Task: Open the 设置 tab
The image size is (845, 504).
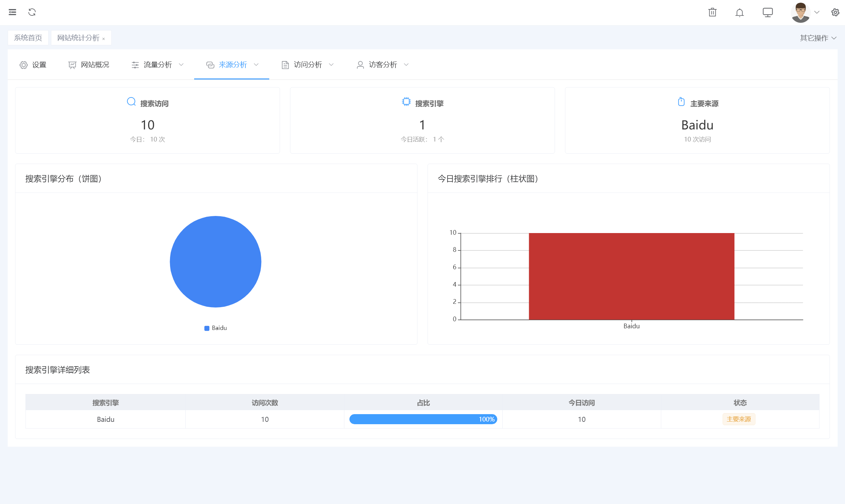Action: (33, 64)
